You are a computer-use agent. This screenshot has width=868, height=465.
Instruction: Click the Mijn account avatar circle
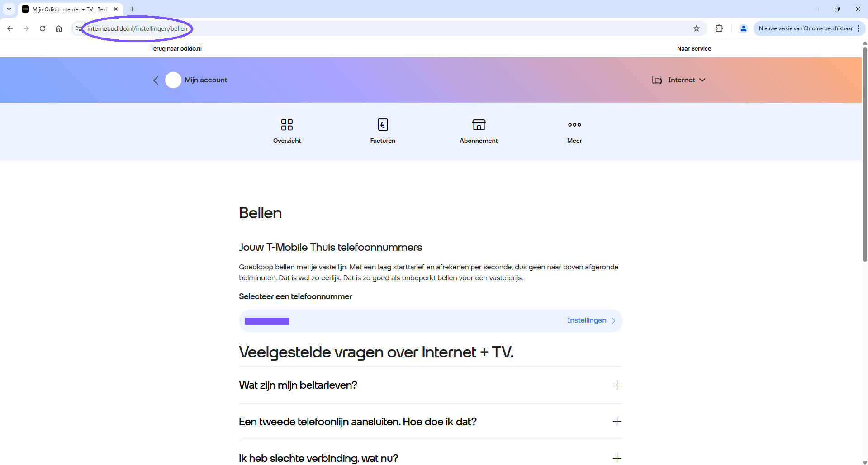tap(173, 80)
